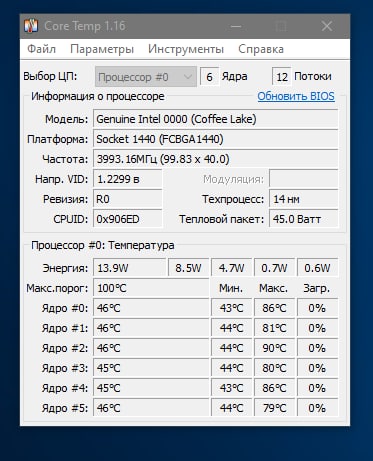Click the empty Модуляция field
Screen dimensions: 373x461
point(304,179)
